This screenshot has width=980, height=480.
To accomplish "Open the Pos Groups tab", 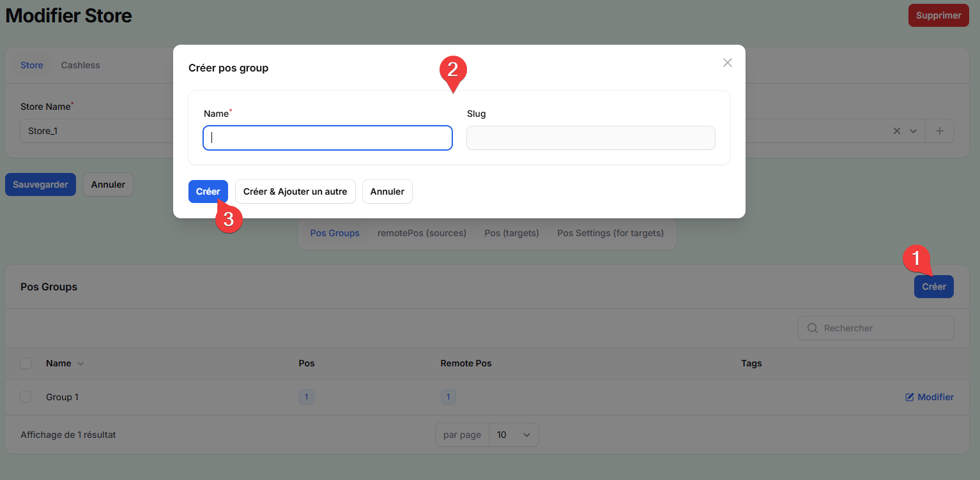I will (335, 233).
